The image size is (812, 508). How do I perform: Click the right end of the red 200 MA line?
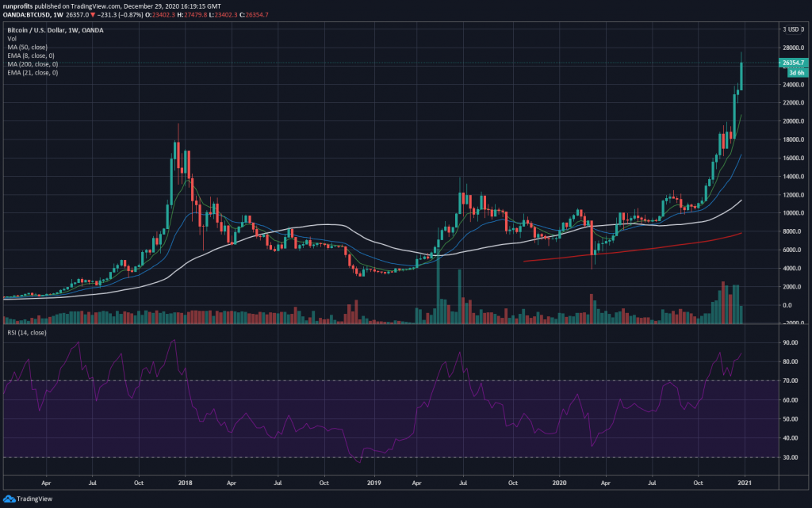(741, 233)
